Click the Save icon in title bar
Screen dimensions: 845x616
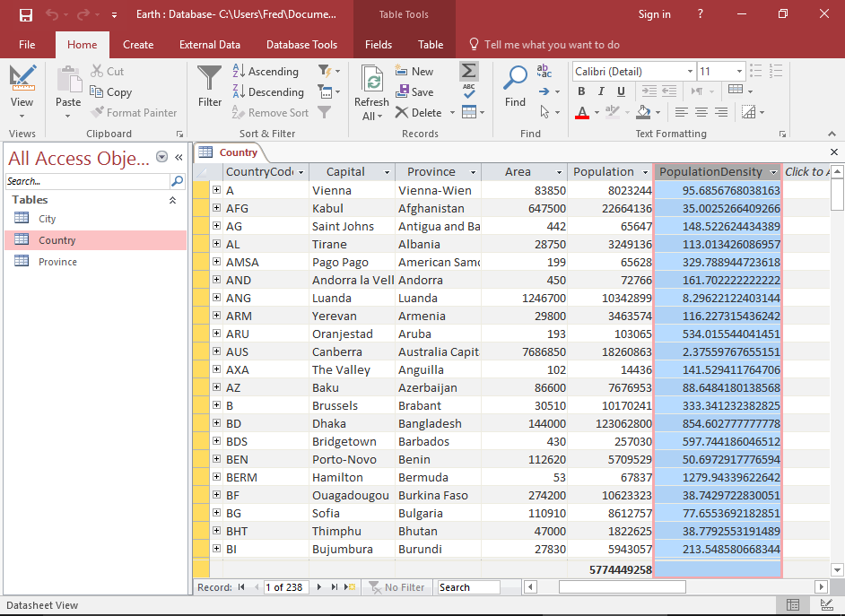point(25,15)
